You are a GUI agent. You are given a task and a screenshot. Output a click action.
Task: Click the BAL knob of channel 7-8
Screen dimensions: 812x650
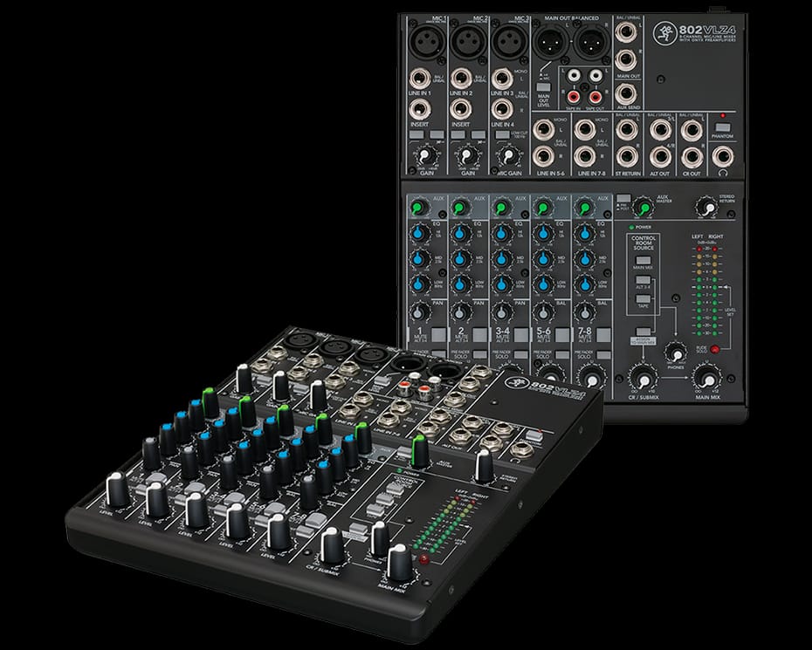point(585,312)
